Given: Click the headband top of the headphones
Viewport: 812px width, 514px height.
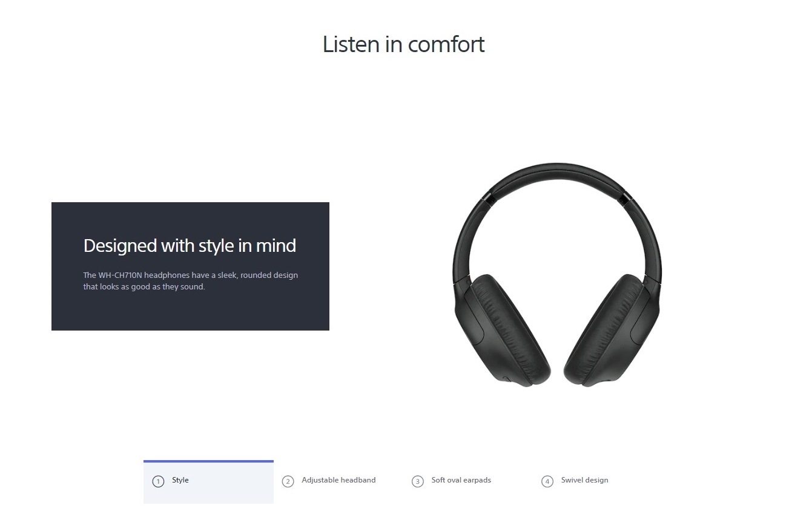Looking at the screenshot, I should click(x=557, y=173).
